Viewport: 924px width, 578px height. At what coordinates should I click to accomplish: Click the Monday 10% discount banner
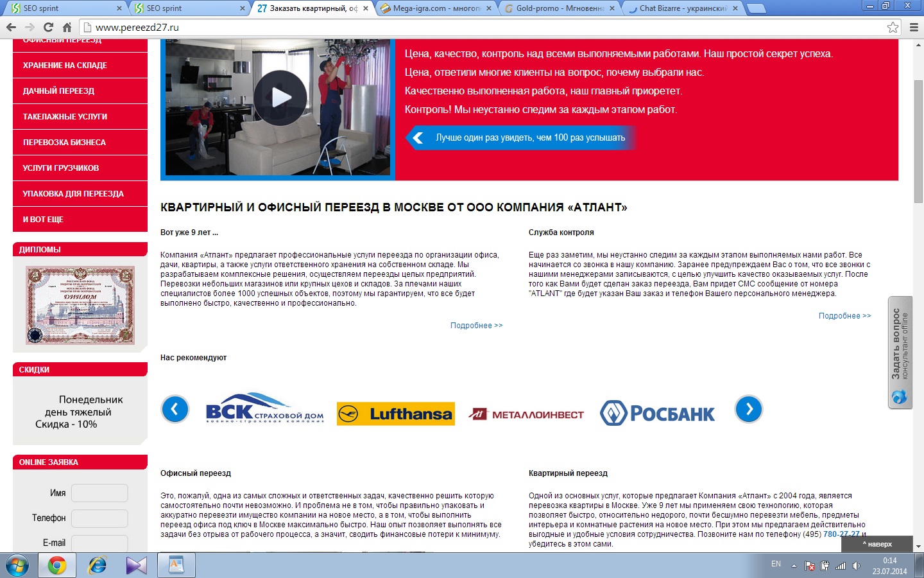80,412
